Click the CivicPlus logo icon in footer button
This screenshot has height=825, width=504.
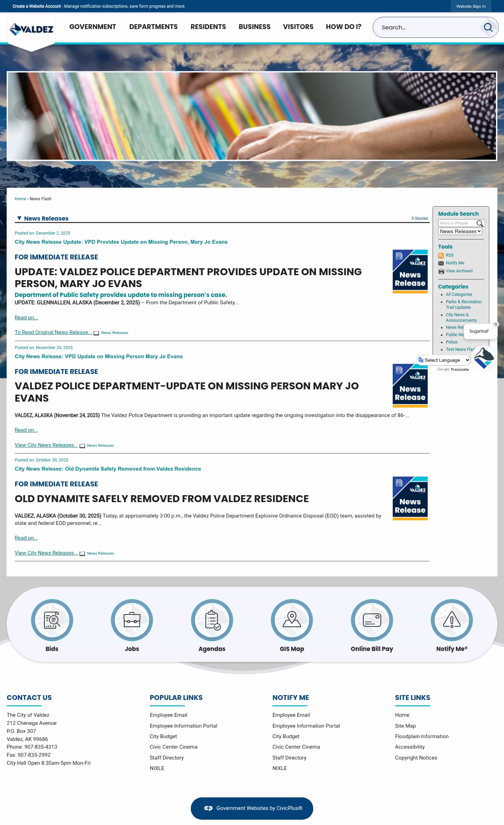tap(208, 808)
